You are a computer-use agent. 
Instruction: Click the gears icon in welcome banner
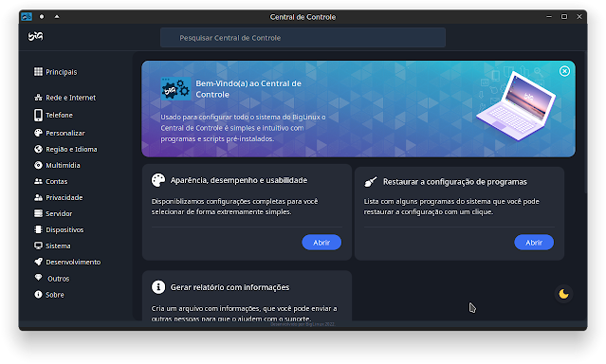tap(175, 89)
